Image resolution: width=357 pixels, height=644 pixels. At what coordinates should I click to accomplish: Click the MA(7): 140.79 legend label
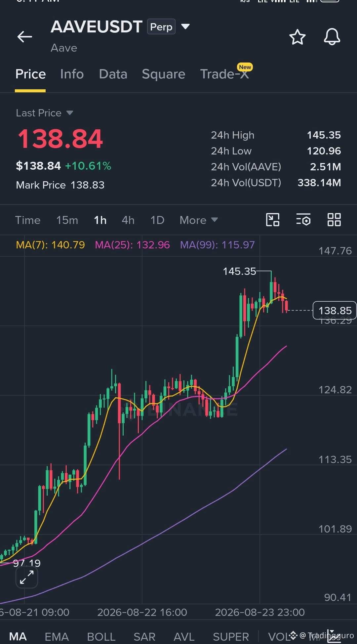point(50,245)
